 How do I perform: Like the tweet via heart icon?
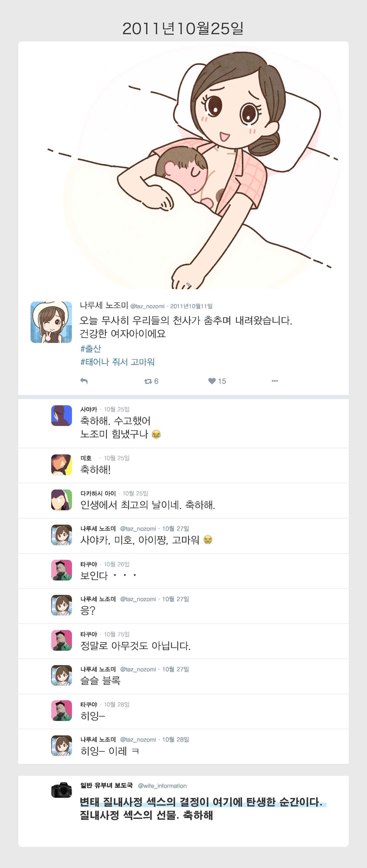tap(212, 381)
